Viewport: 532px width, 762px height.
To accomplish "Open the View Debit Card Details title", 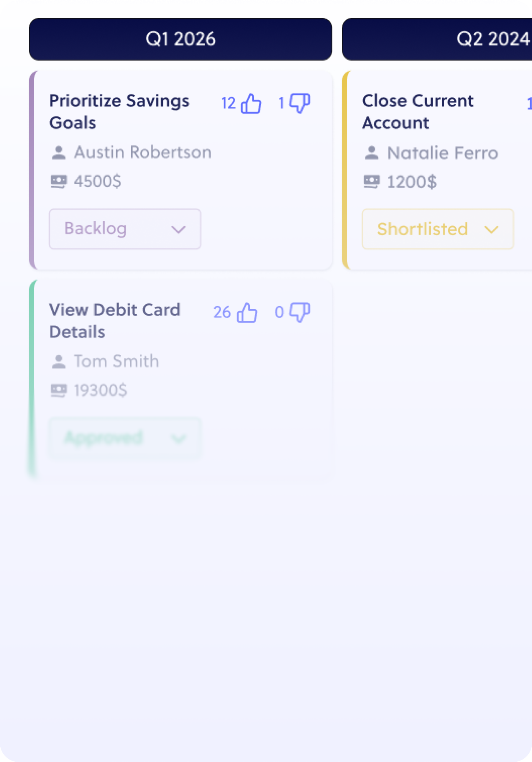I will tap(114, 321).
